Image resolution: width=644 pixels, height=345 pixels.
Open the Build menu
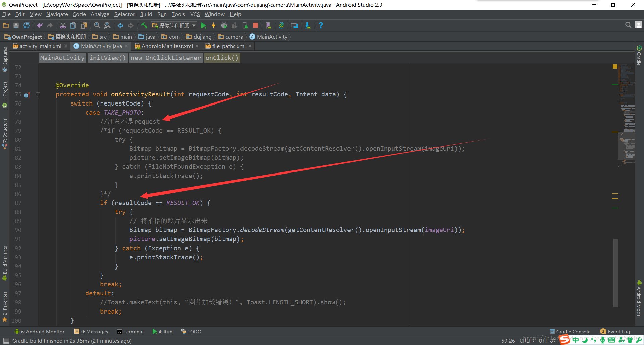point(146,14)
